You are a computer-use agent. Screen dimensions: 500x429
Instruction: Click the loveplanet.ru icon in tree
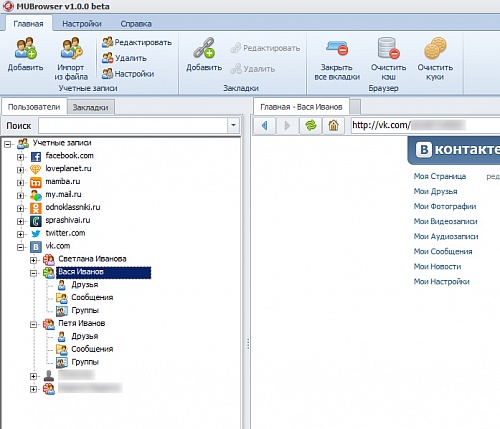point(36,169)
